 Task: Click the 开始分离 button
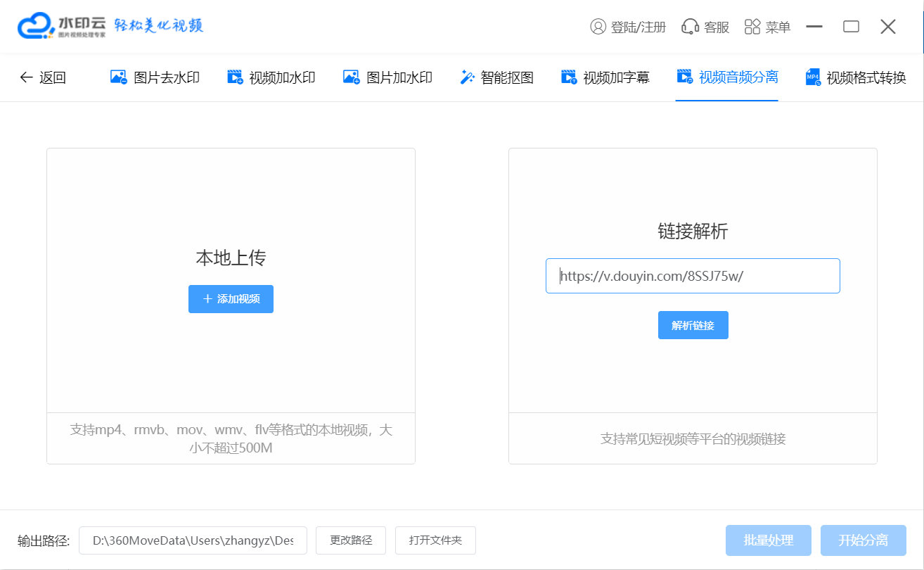(863, 540)
